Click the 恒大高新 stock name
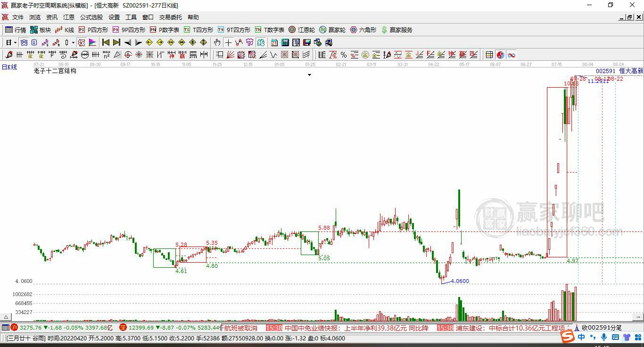This screenshot has height=347, width=644. click(631, 71)
